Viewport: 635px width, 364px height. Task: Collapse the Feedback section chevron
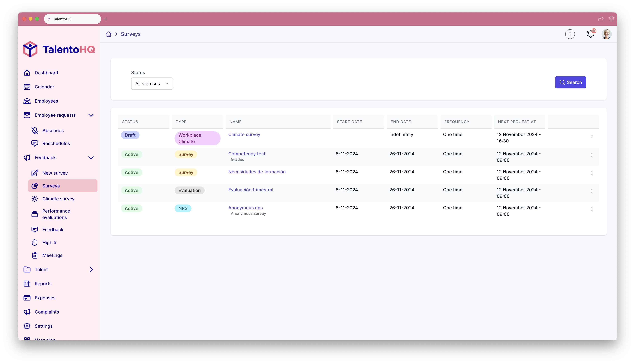(x=91, y=158)
